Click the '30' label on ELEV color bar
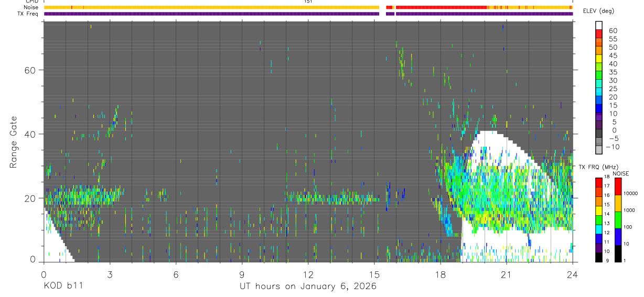Image resolution: width=644 pixels, height=297 pixels. 613,81
